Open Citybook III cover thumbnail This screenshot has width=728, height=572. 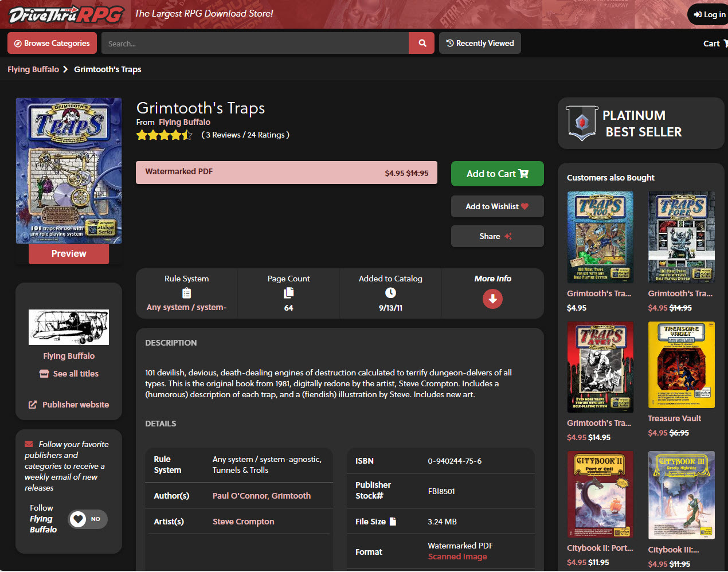click(x=682, y=495)
